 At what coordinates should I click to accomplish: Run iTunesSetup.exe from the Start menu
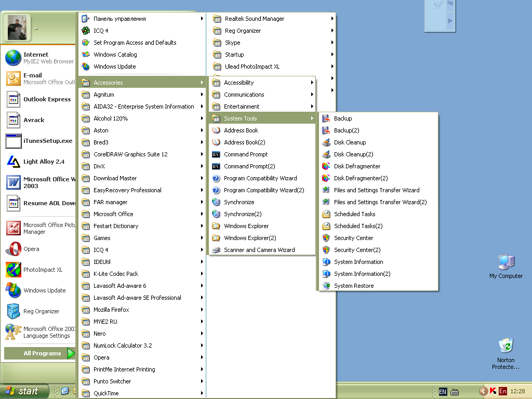(39, 141)
